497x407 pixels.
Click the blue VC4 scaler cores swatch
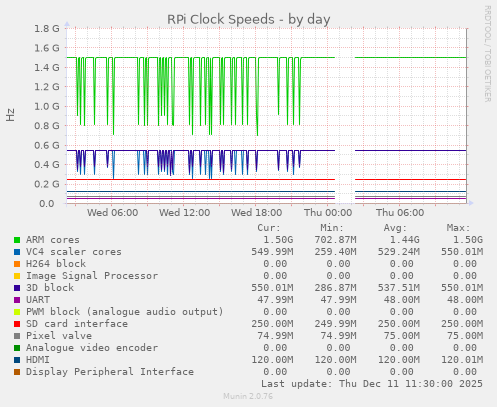17,252
